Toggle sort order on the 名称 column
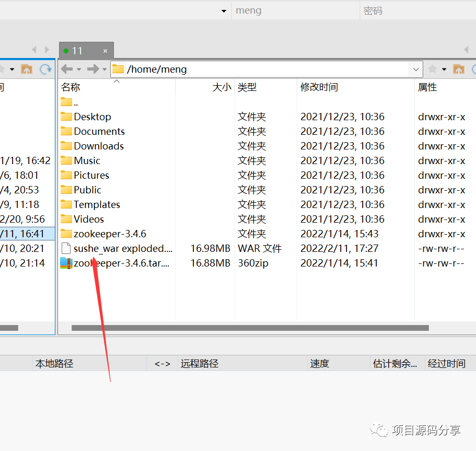Screen dimensions: 476x451 (70, 87)
